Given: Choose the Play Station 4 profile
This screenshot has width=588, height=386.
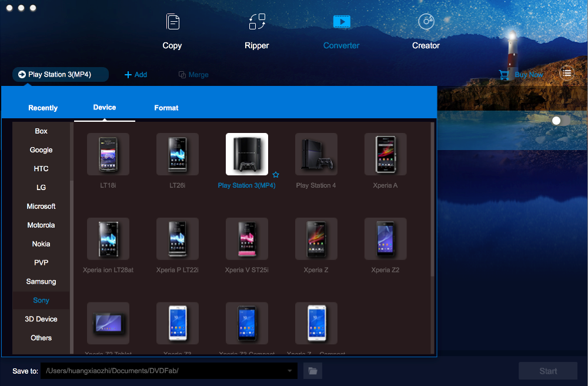Looking at the screenshot, I should click(x=316, y=154).
